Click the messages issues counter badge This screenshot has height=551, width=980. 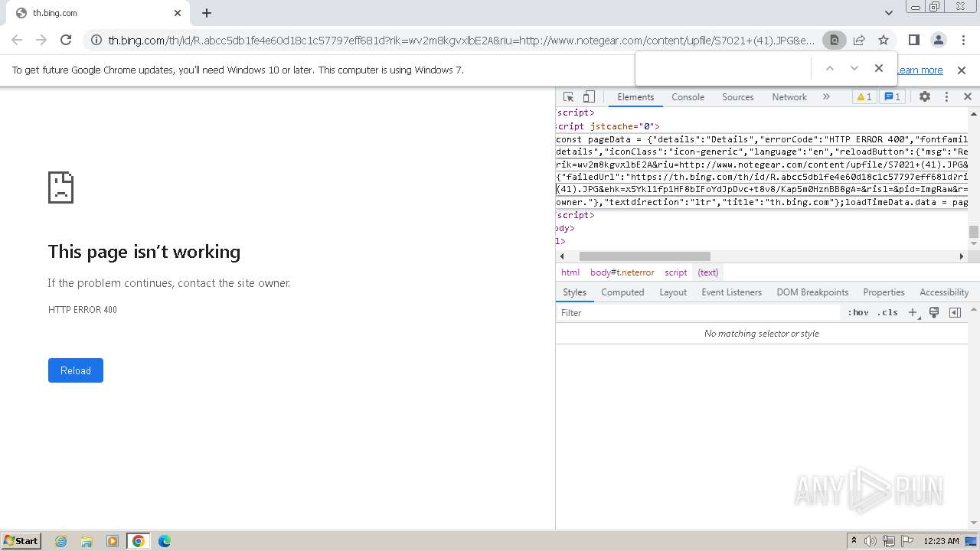click(x=892, y=97)
